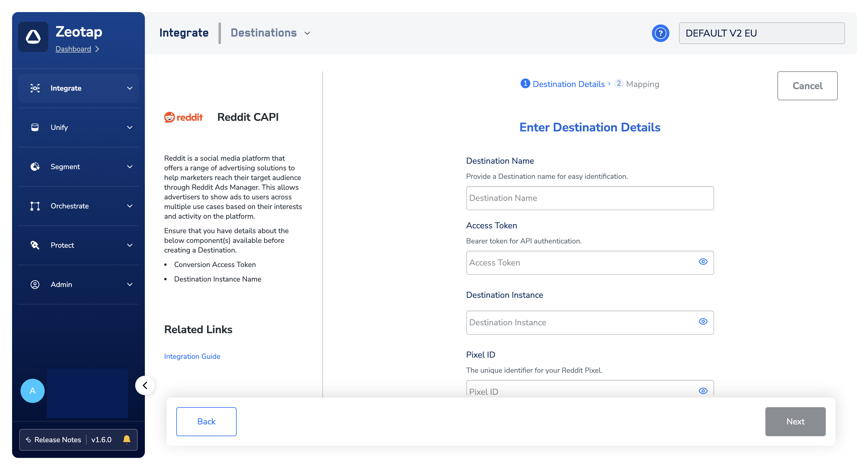
Task: Expand the Unify menu chevron
Action: tap(130, 127)
